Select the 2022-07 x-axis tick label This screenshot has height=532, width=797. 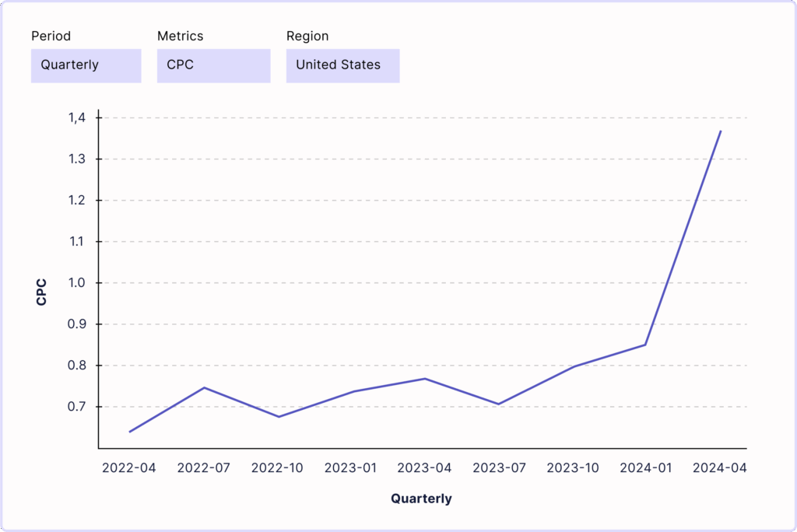(203, 468)
